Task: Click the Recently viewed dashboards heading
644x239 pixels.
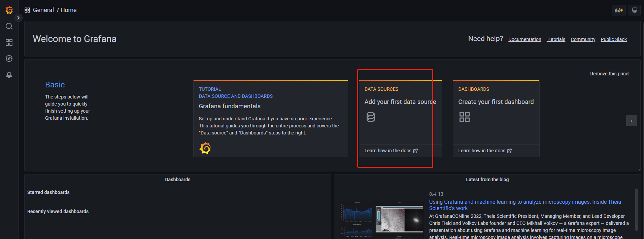Action: [x=58, y=211]
